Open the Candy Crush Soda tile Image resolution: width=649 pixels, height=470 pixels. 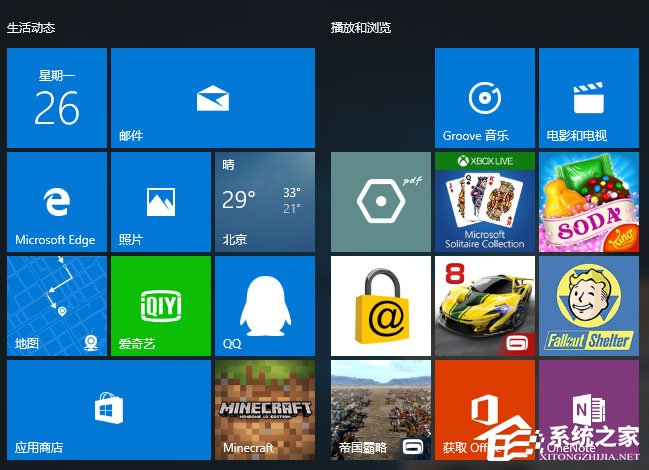point(589,202)
